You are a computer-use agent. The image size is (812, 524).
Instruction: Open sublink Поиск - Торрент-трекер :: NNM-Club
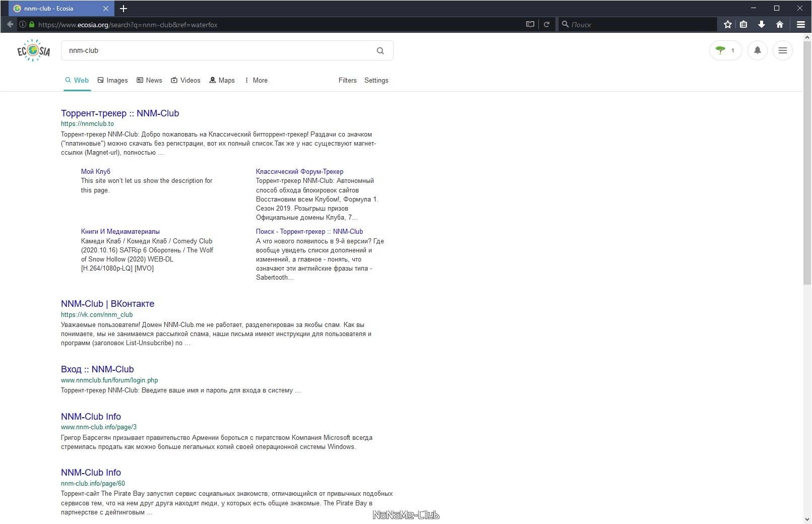(309, 231)
